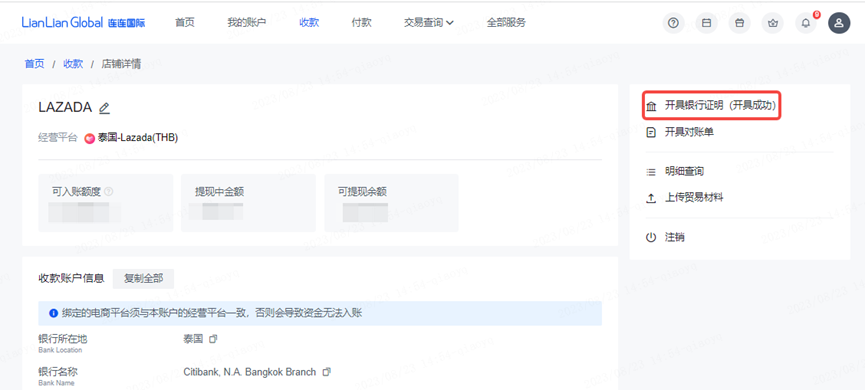The height and width of the screenshot is (390, 865).
Task: Click the 复制全部 button
Action: (143, 279)
